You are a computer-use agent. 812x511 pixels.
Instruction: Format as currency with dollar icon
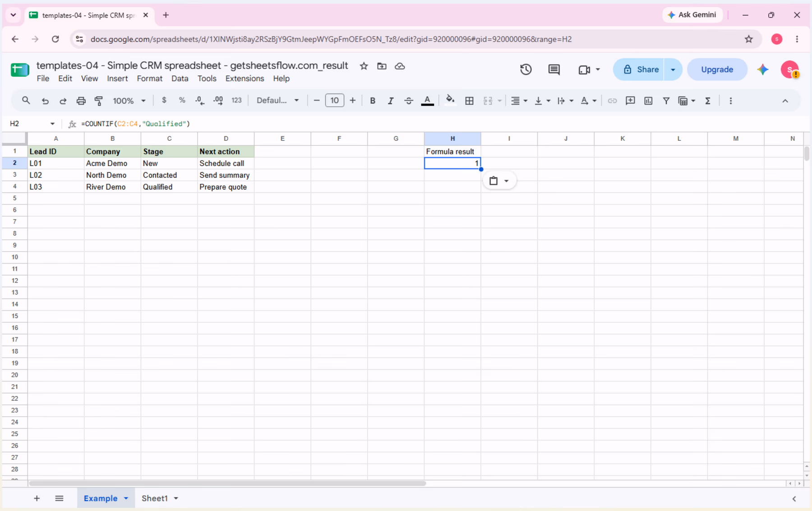pos(164,100)
